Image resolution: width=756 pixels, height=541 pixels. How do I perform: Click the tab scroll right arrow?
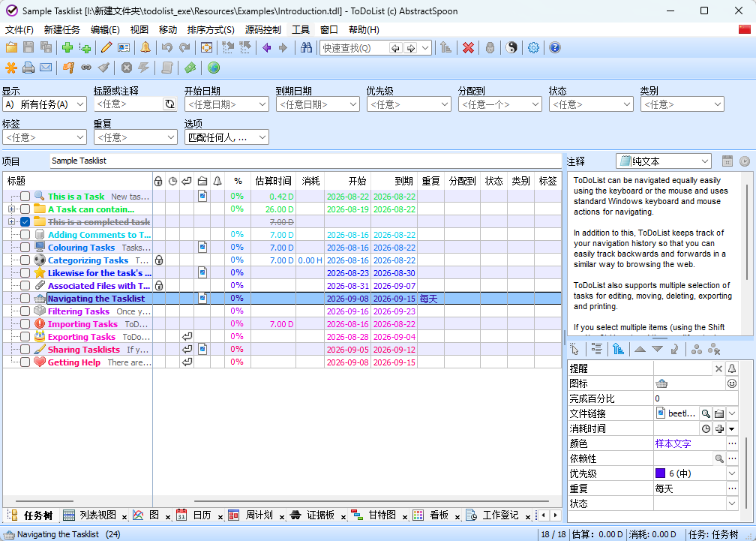[x=556, y=515]
